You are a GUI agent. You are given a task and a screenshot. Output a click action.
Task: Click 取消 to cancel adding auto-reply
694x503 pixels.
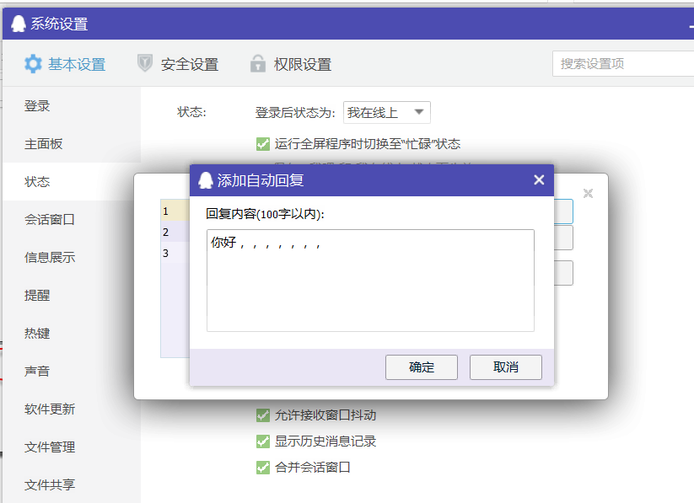pos(505,367)
